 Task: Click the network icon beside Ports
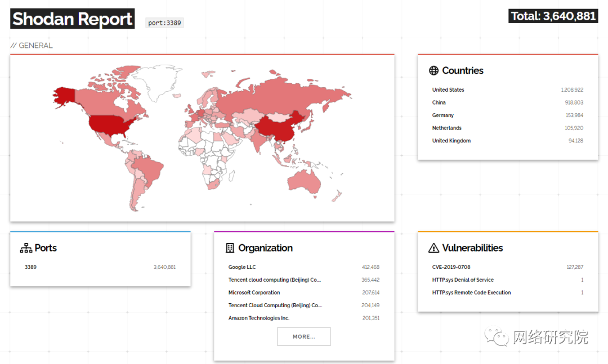26,248
